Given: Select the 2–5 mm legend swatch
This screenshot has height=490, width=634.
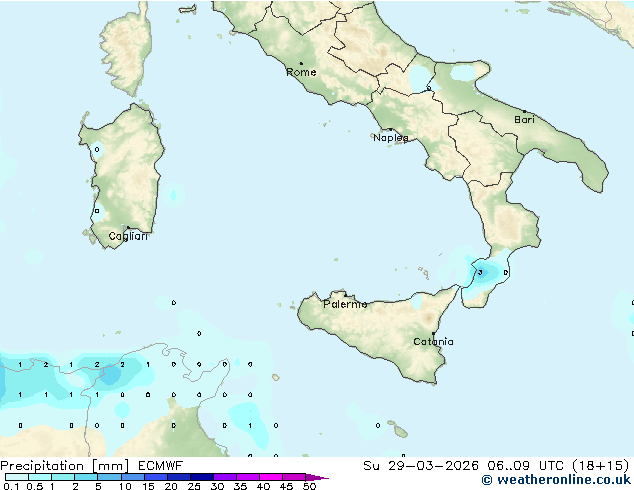Looking at the screenshot, I should point(86,477).
